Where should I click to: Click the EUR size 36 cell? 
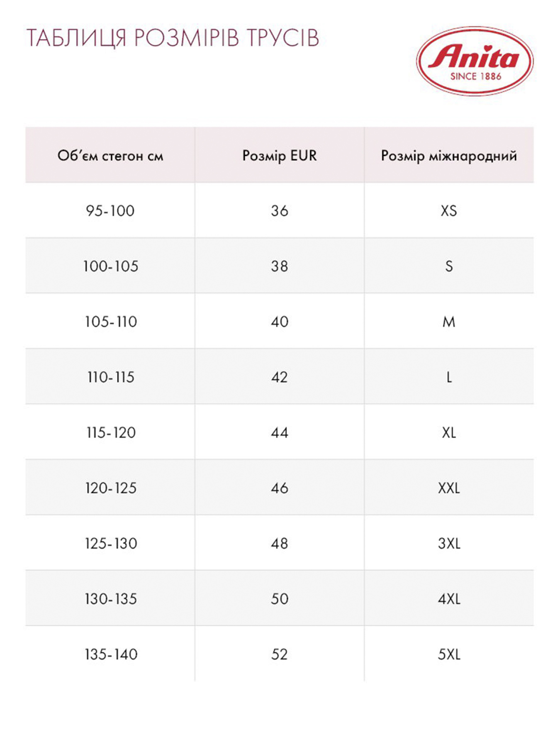tap(280, 211)
